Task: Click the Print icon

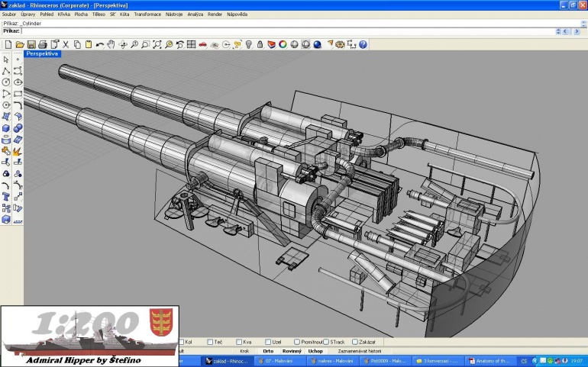Action: click(43, 44)
